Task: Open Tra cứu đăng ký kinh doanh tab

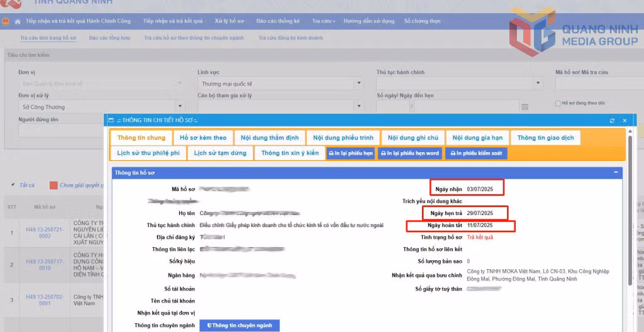Action: click(x=291, y=38)
